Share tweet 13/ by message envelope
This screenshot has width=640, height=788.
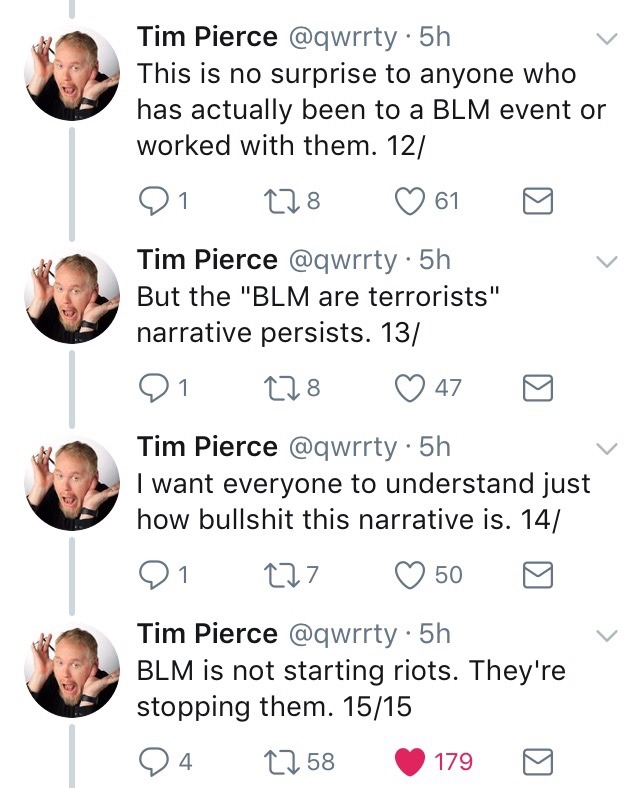539,387
